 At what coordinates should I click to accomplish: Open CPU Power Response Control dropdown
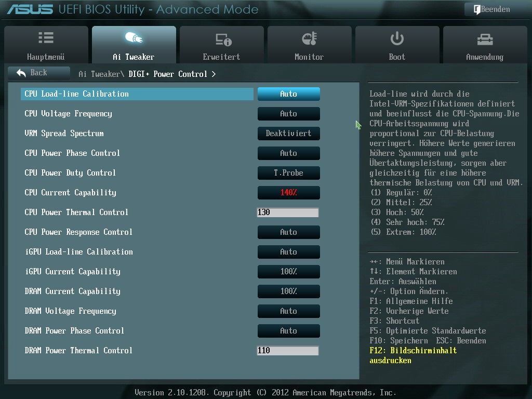(x=288, y=232)
